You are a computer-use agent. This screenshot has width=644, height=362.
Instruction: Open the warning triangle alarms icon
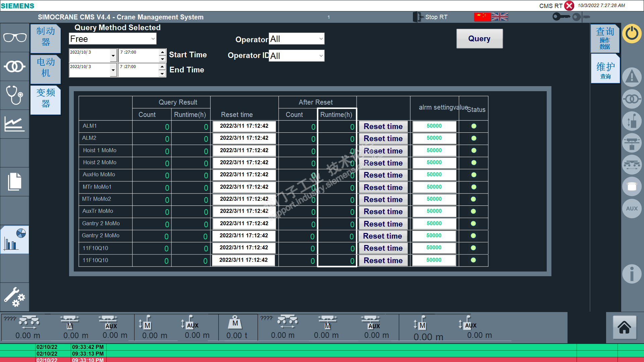click(x=632, y=77)
